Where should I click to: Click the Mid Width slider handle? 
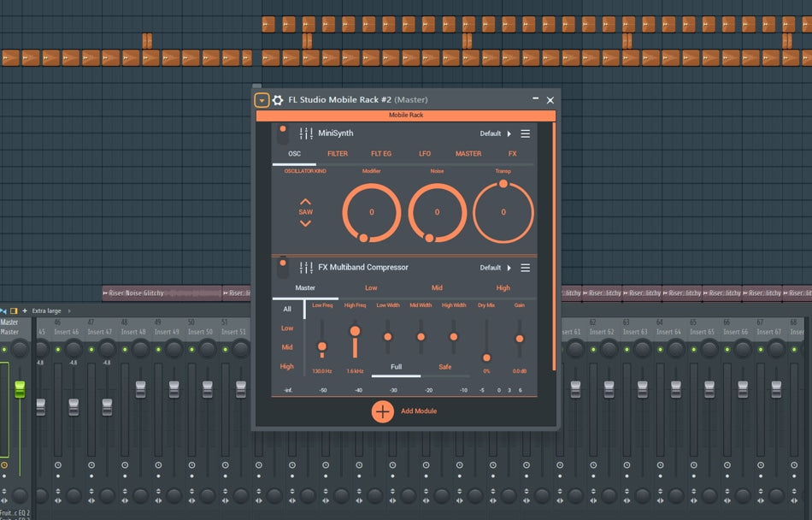tap(421, 337)
